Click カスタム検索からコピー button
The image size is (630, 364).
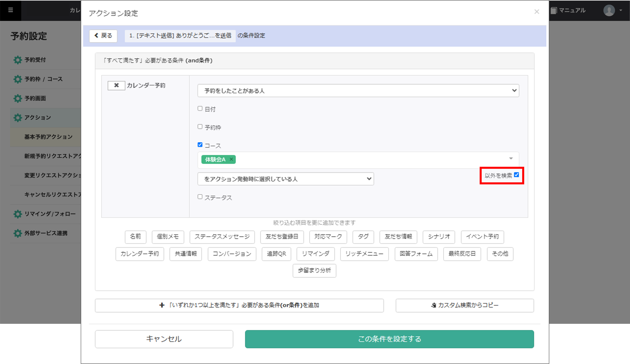[x=465, y=305]
